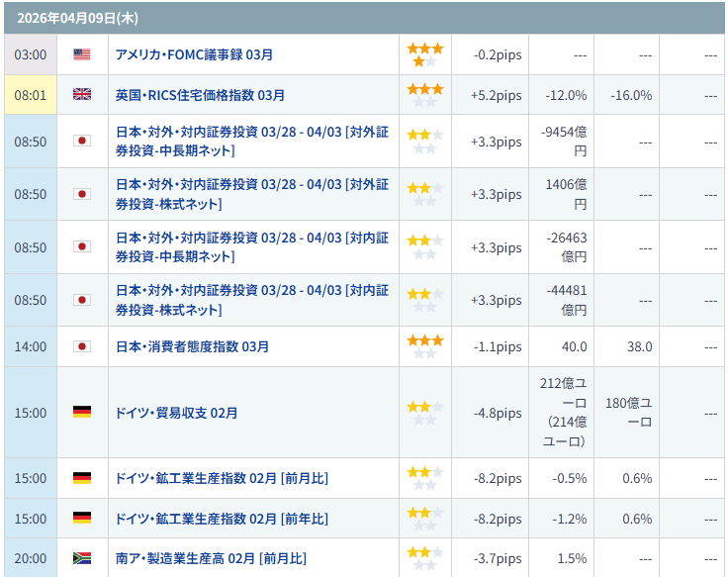Click Japan flag in 消費者態度指数 row
Viewport: 728px width, 577px height.
tap(82, 346)
